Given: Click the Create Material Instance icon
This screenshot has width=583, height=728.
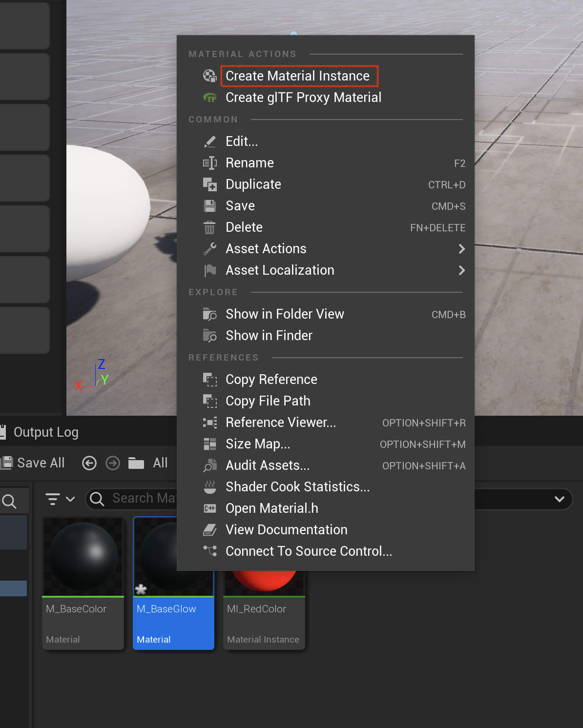Looking at the screenshot, I should pyautogui.click(x=209, y=76).
